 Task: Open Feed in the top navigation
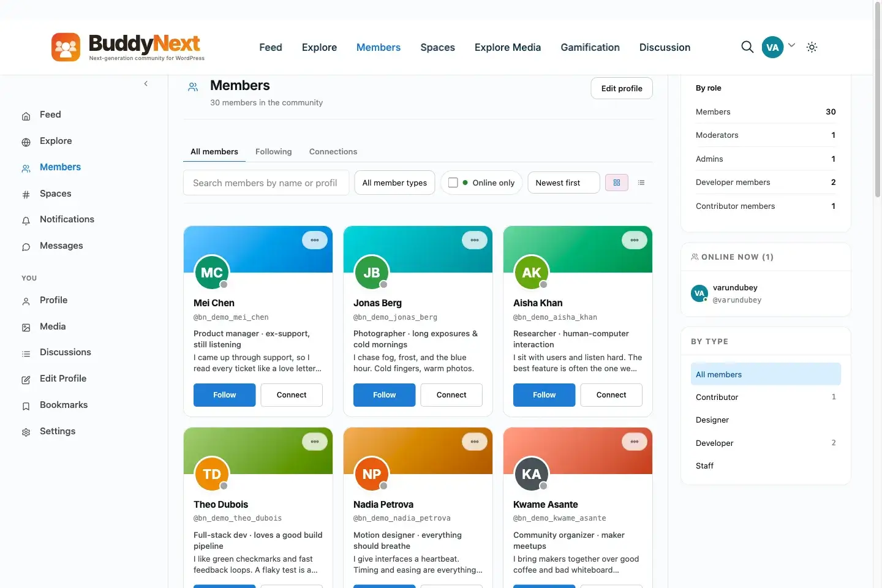[271, 47]
